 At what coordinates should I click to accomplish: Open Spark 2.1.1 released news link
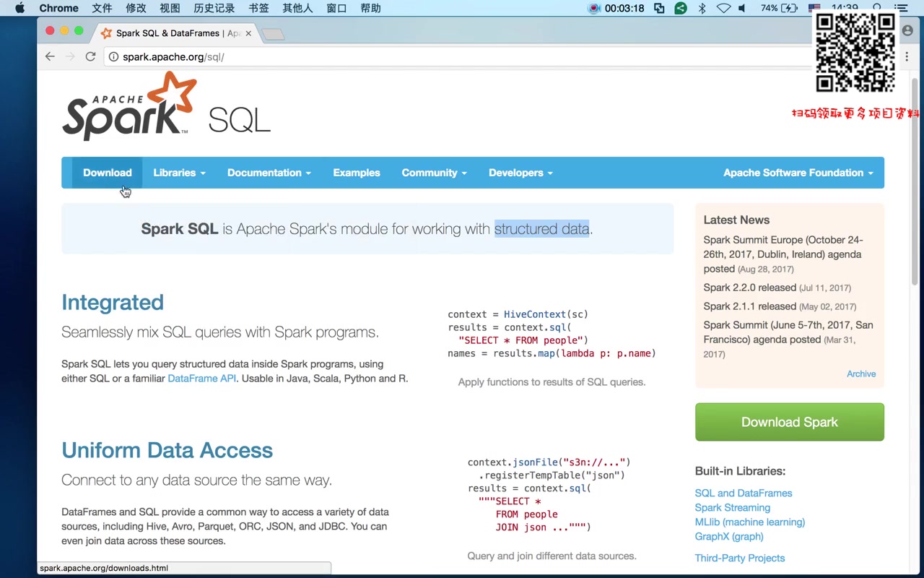(750, 306)
